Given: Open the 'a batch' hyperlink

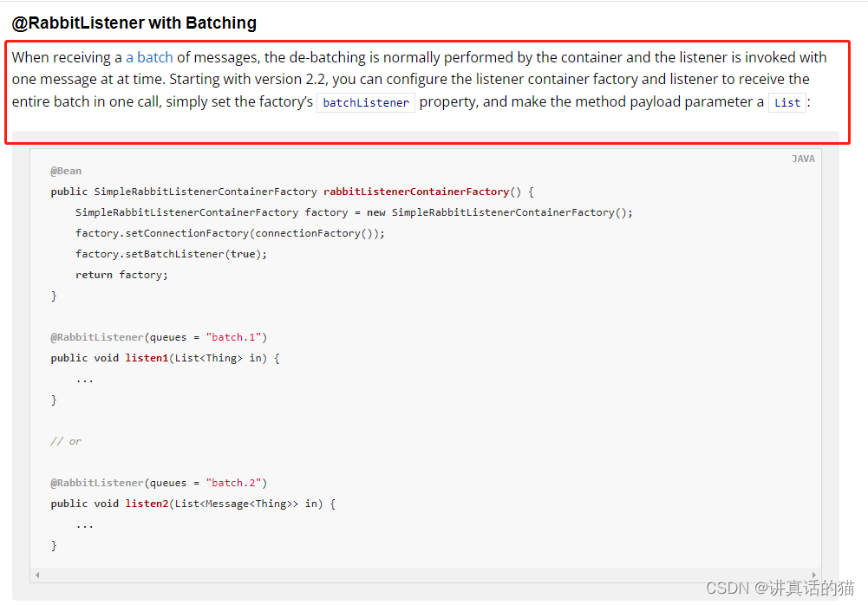Looking at the screenshot, I should click(148, 56).
